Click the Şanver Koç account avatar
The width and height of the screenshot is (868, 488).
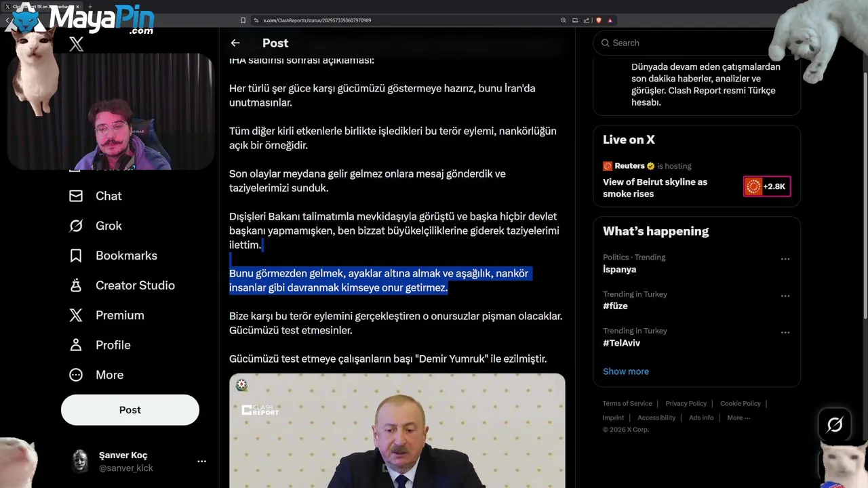pyautogui.click(x=81, y=461)
